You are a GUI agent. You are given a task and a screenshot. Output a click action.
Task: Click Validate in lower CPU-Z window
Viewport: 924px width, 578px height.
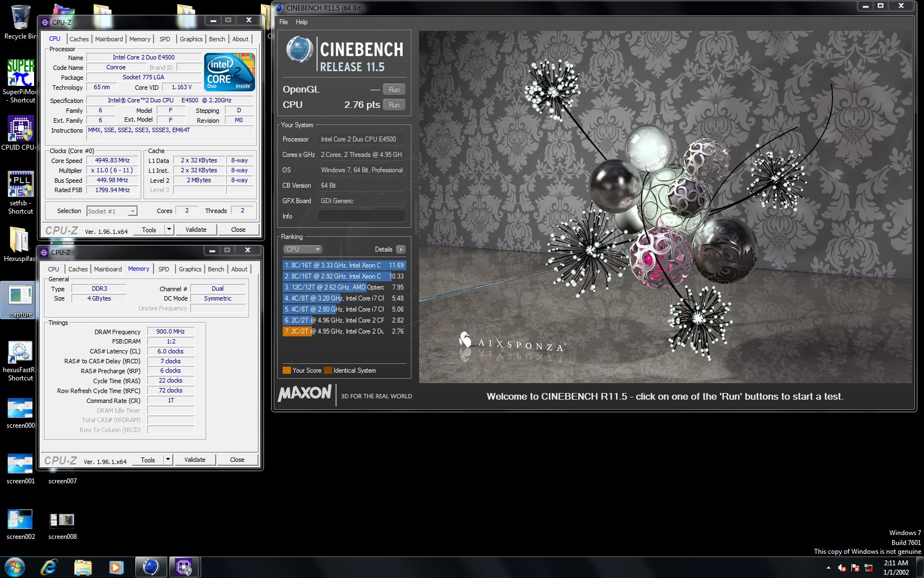tap(195, 460)
